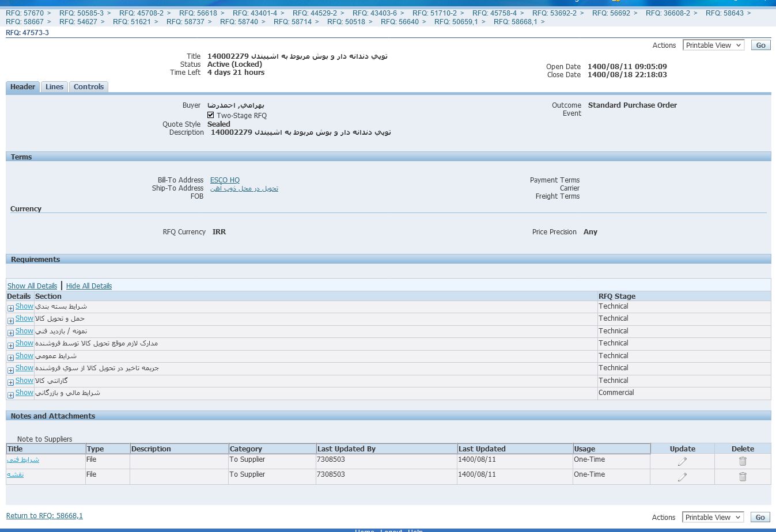Switch to the Controls tab
This screenshot has width=776, height=532.
pyautogui.click(x=89, y=87)
